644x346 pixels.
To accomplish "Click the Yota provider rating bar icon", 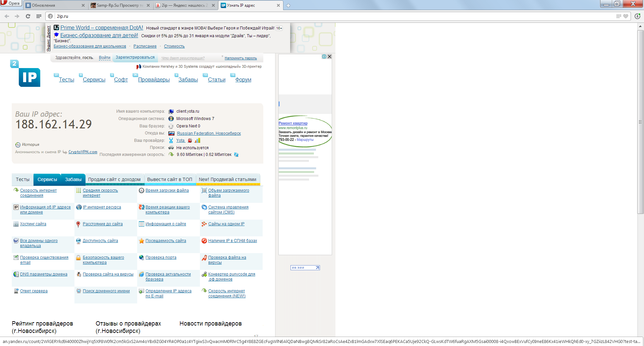I will pyautogui.click(x=197, y=140).
